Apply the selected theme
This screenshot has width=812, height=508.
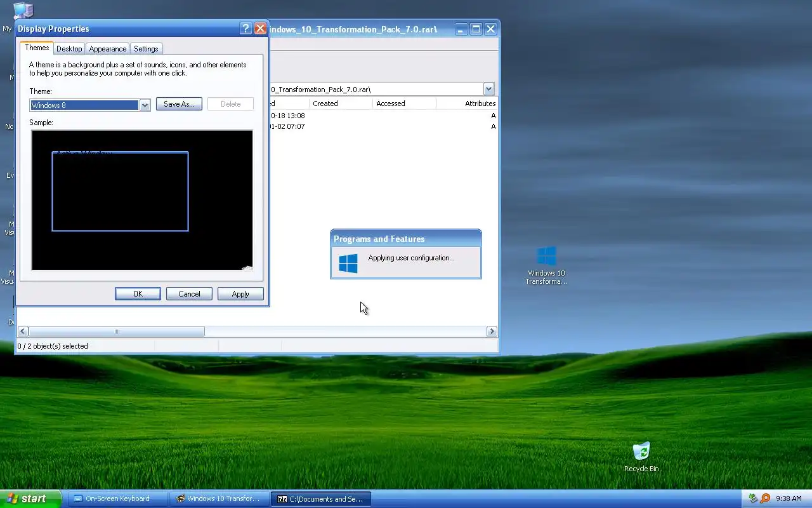click(x=240, y=294)
